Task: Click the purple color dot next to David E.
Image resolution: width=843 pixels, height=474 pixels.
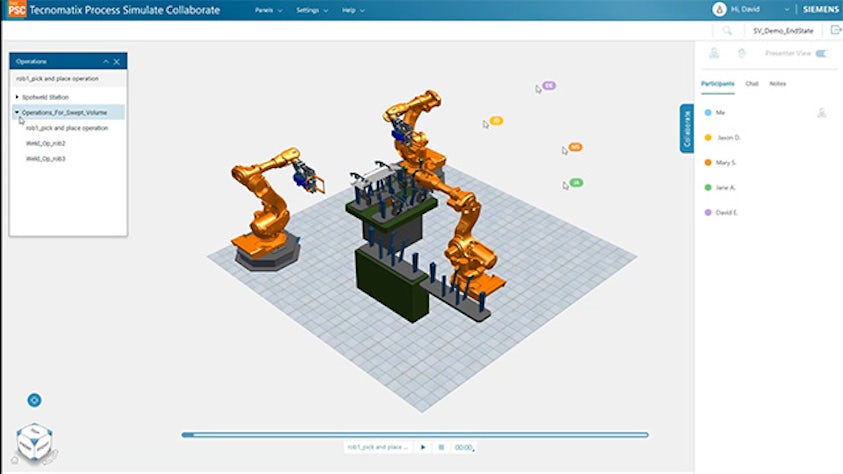Action: tap(708, 212)
